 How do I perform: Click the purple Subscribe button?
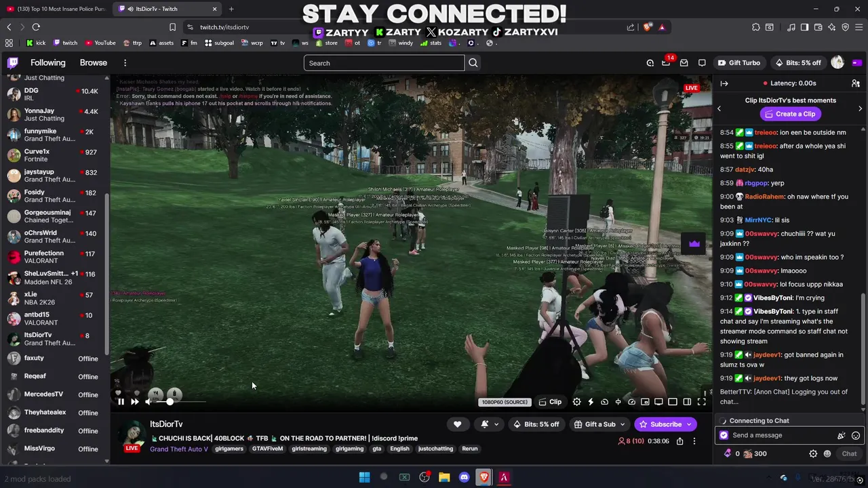click(x=665, y=424)
